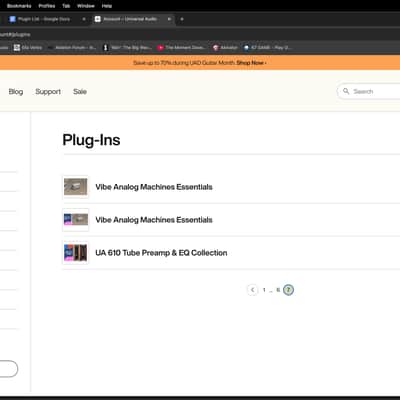Open a new browser tab with the plus icon

click(182, 19)
